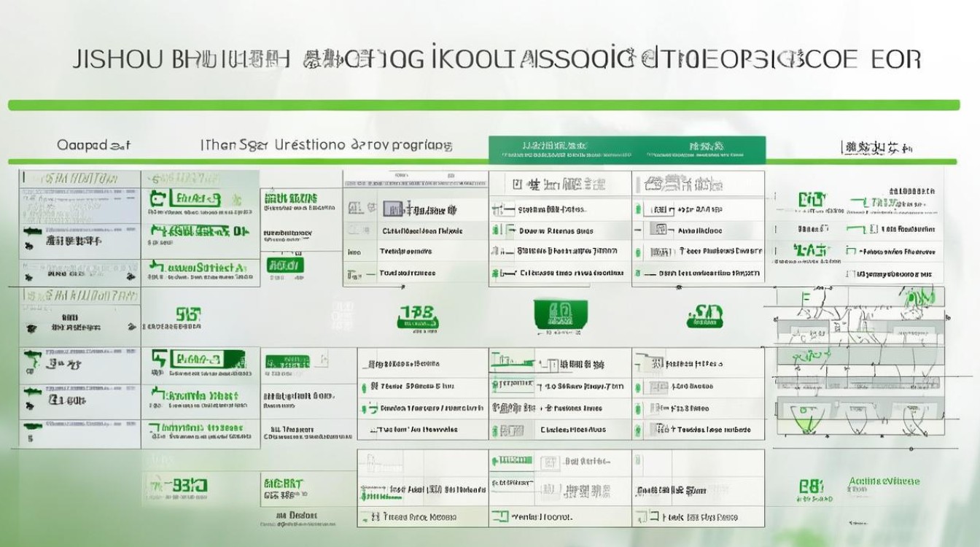Click the dark green badge icon in the middle row

[561, 314]
